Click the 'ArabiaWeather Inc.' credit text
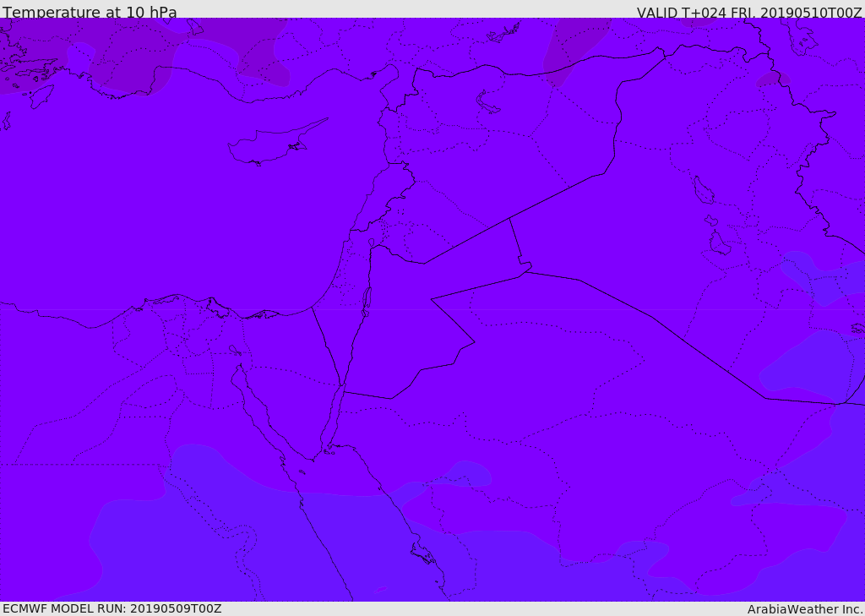This screenshot has width=865, height=616. point(805,609)
